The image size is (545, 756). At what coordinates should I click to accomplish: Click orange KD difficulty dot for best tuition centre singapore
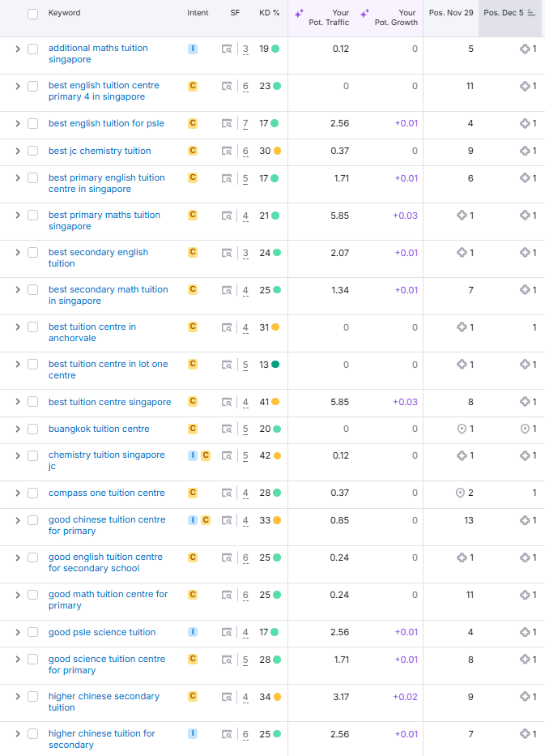[x=276, y=402]
